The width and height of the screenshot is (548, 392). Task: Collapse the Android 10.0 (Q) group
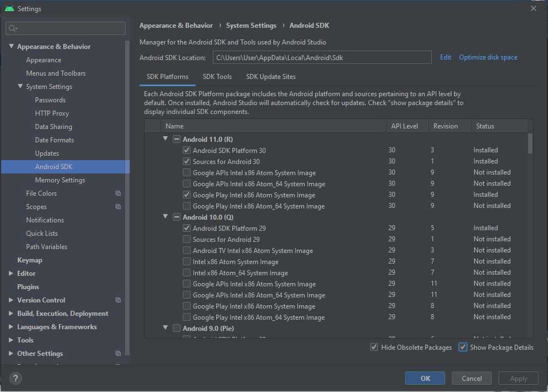pos(166,217)
